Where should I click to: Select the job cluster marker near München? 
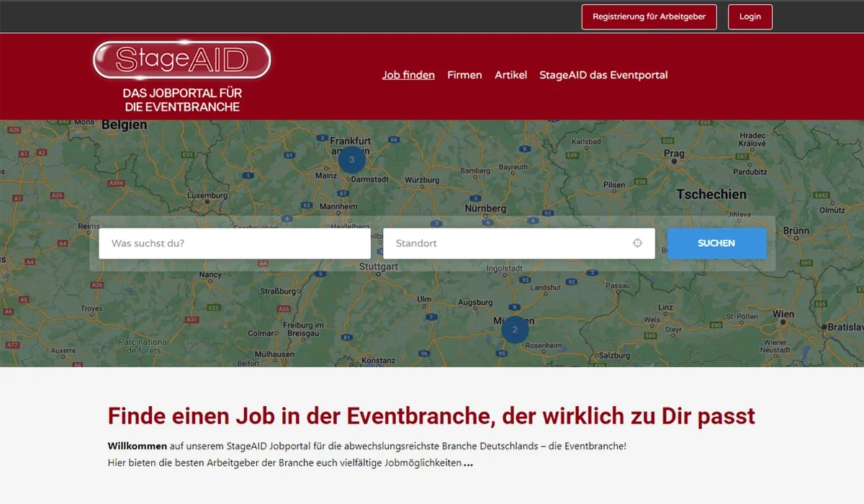pos(516,329)
